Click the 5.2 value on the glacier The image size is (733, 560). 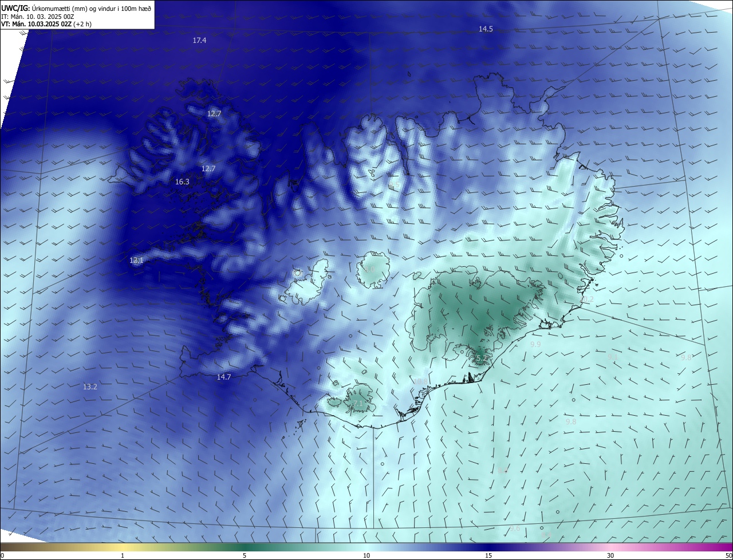tap(482, 358)
